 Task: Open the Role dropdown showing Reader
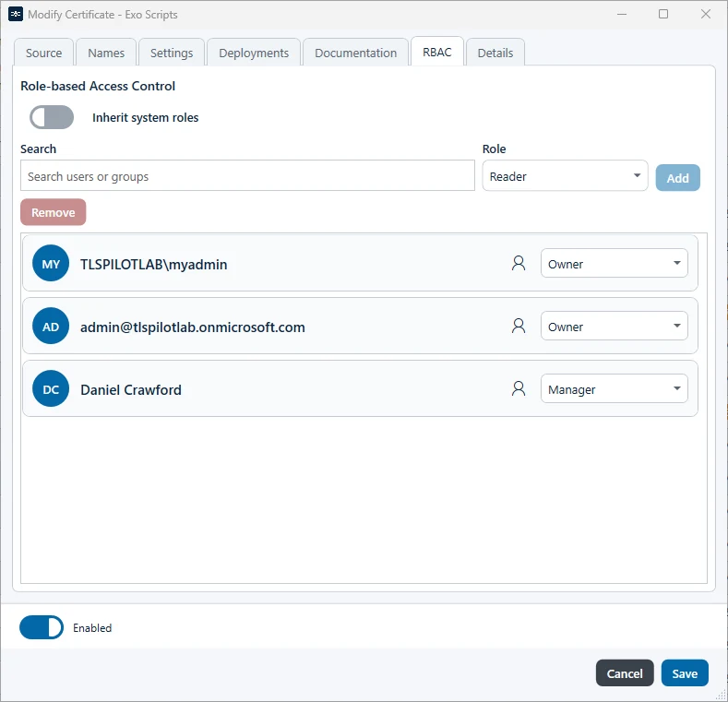pos(565,176)
